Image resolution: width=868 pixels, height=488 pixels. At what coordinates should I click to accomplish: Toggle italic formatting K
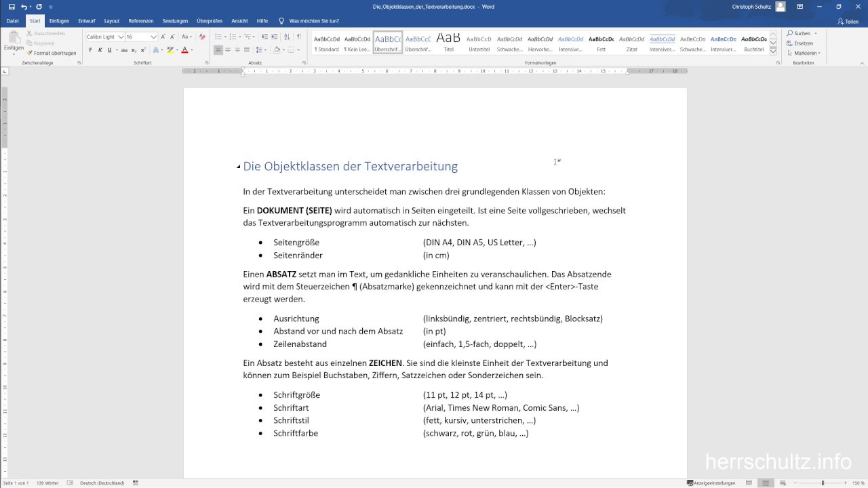click(x=100, y=50)
